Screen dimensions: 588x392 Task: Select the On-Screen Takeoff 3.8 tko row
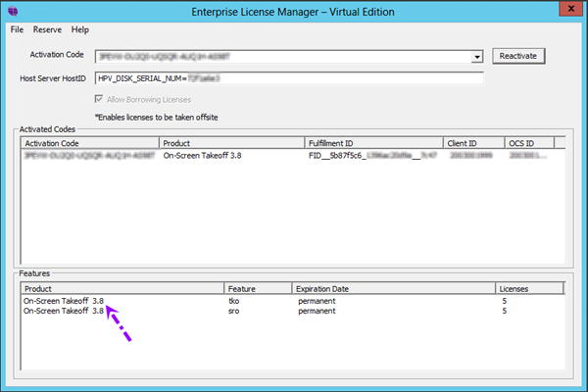[293, 301]
